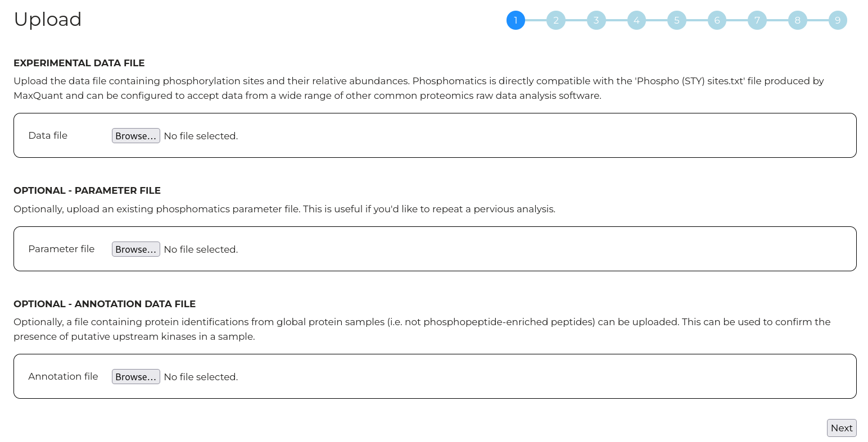
Task: Navigate to step 7 in the stepper
Action: pos(757,20)
